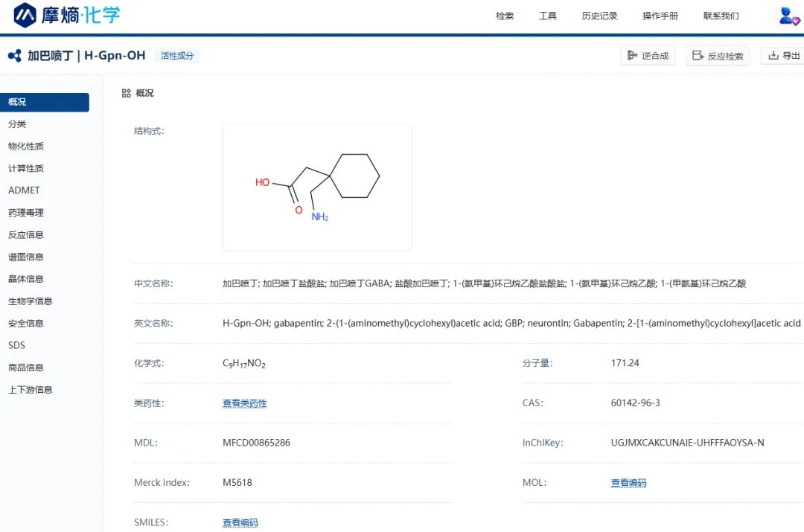Viewport: 804px width, 532px height.
Task: Click the grid icon beside 概况 heading
Action: click(x=126, y=93)
